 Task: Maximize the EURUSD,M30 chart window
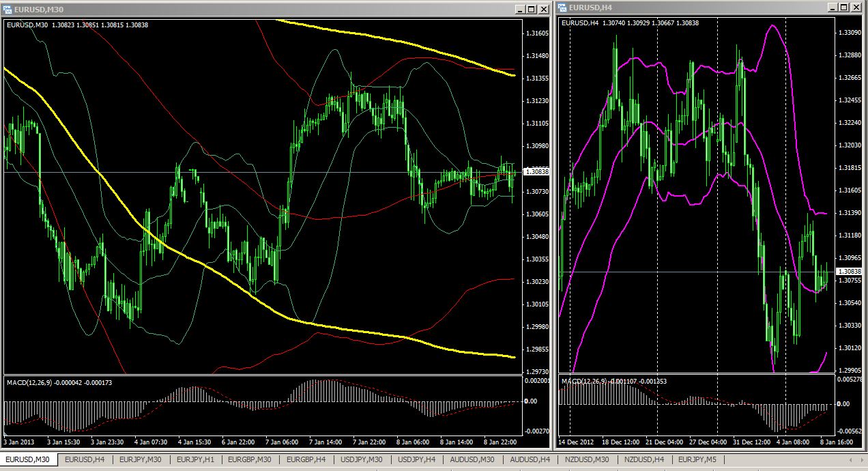pos(532,9)
